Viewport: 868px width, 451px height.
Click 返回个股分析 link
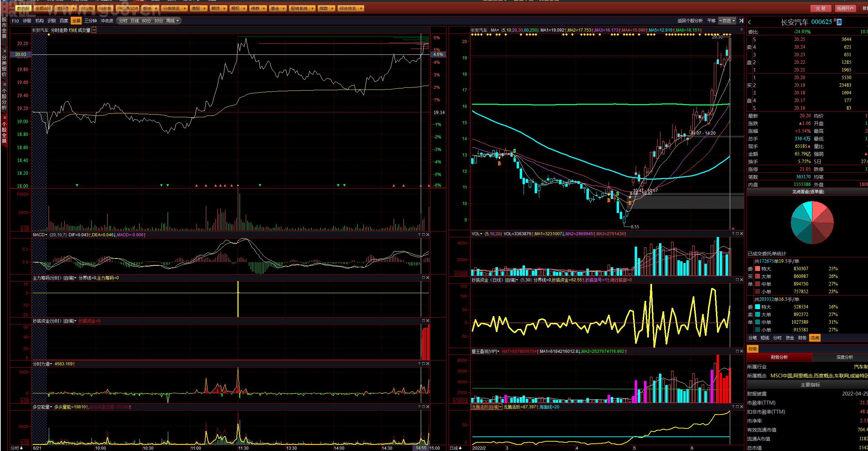click(690, 21)
